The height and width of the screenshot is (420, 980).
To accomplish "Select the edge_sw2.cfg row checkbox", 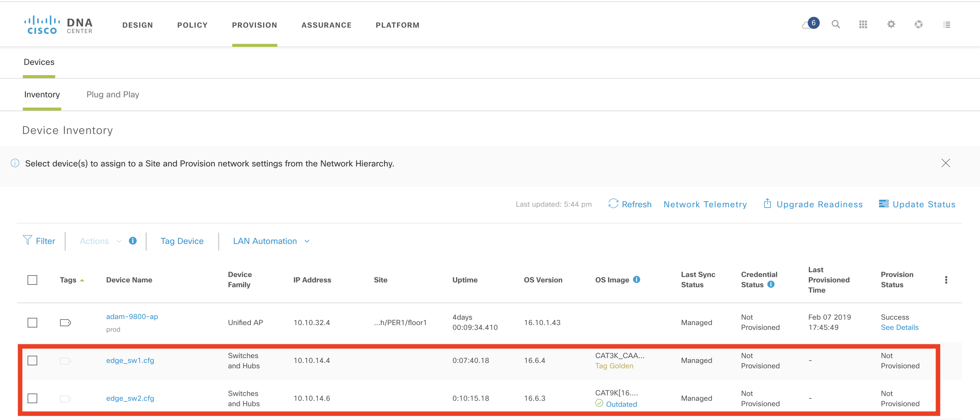I will pos(32,398).
